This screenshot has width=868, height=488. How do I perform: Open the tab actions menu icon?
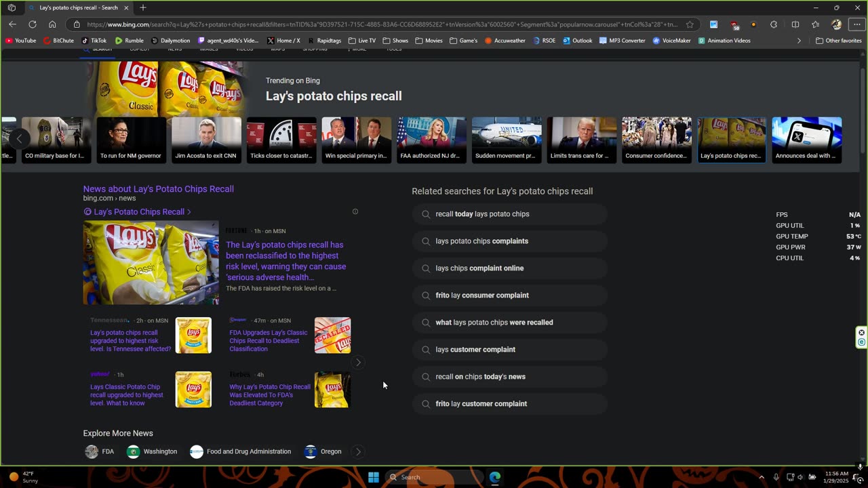(12, 7)
